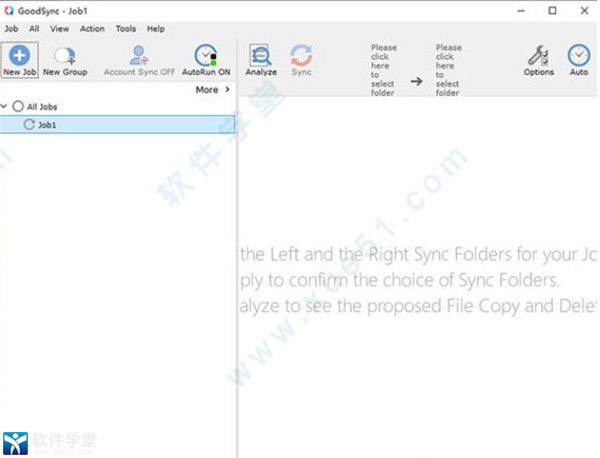Screen dimensions: 600x458
Task: Open Auto schedule clock icon
Action: [x=579, y=55]
